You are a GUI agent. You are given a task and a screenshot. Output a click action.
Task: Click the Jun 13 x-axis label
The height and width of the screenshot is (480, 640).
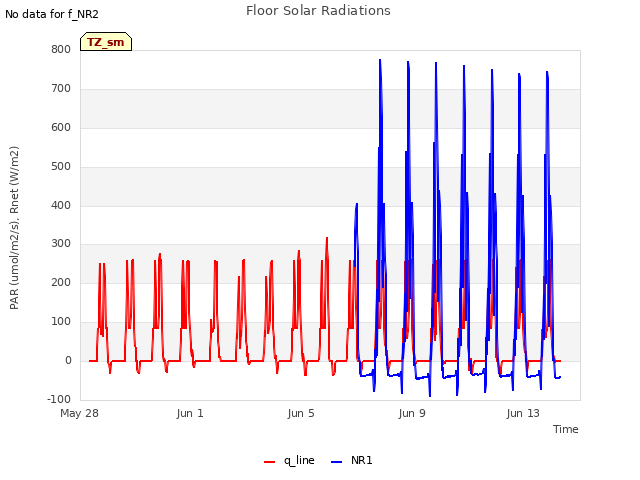point(523,413)
